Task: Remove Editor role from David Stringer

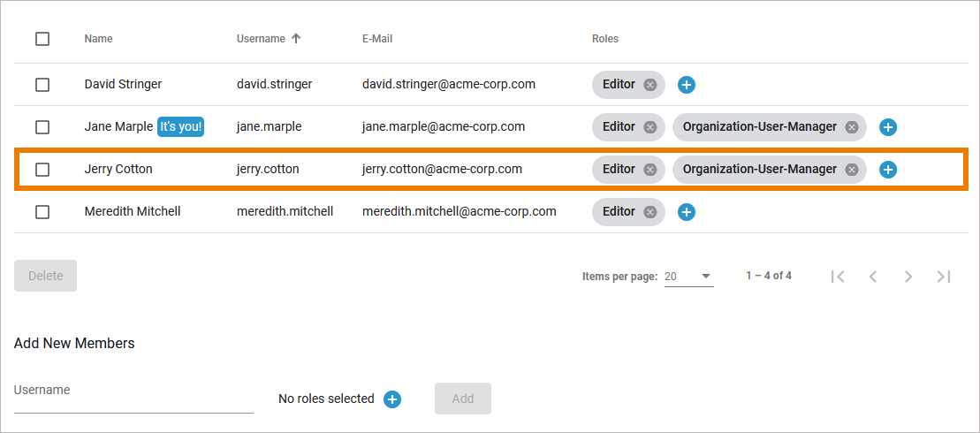Action: (650, 85)
